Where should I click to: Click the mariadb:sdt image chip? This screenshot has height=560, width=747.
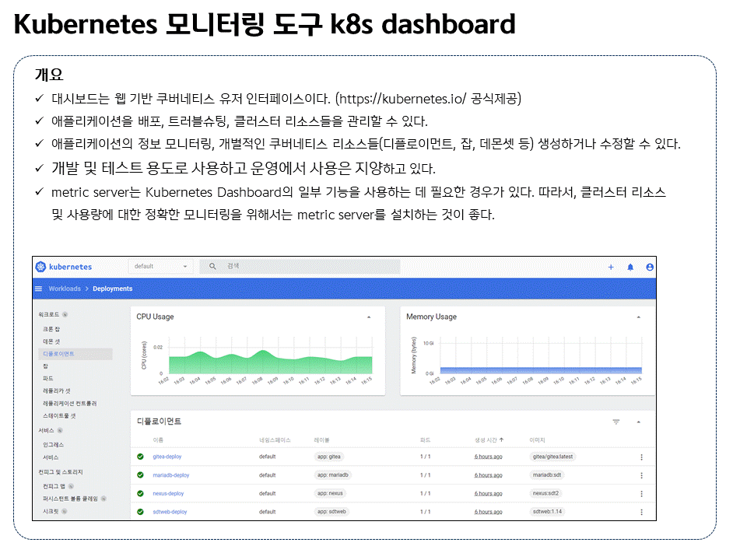coord(547,474)
